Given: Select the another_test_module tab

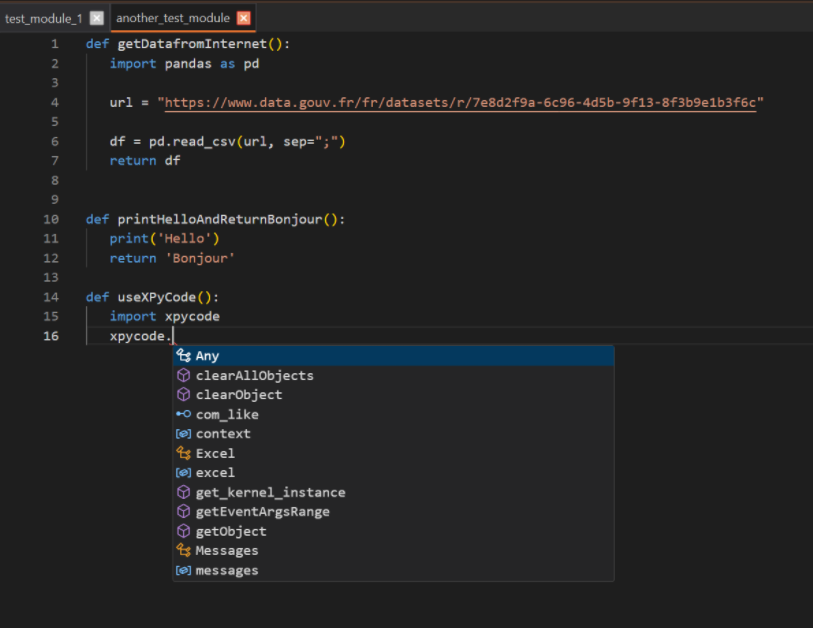Looking at the screenshot, I should [x=176, y=17].
